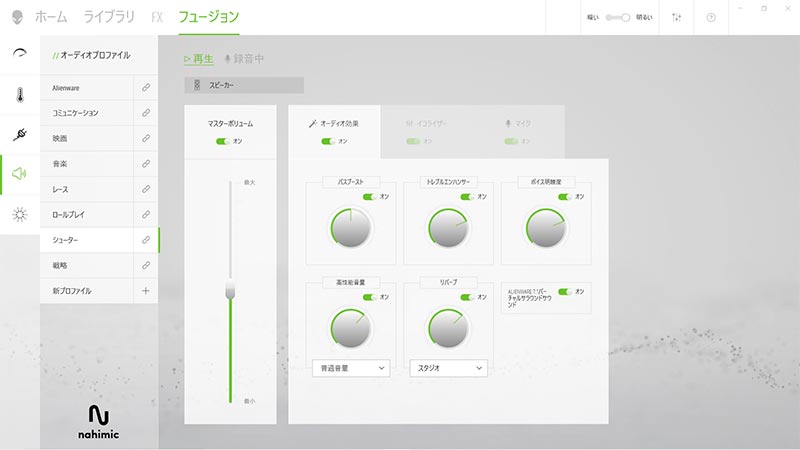Screen dimensions: 800x450
Task: Expand the 普通音量 dropdown
Action: (350, 369)
